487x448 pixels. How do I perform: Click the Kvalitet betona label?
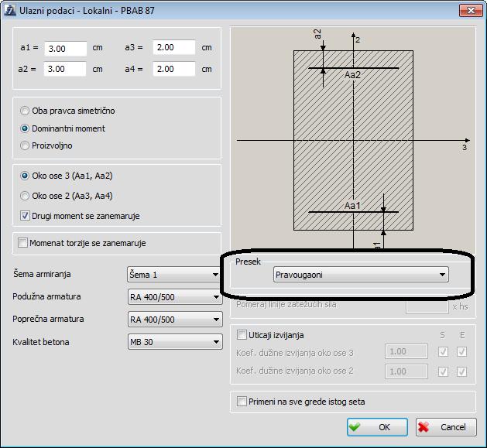[41, 342]
